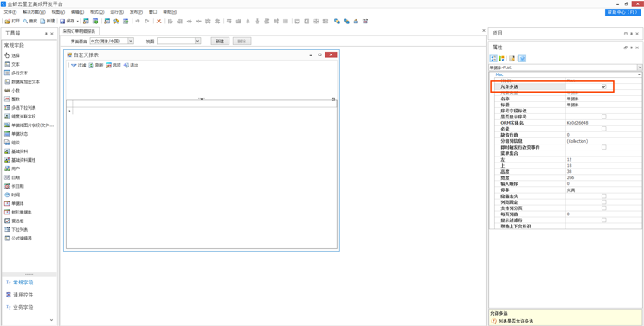Select the 多选下拉列表 field in toolbox
This screenshot has height=326, width=644.
(20, 108)
